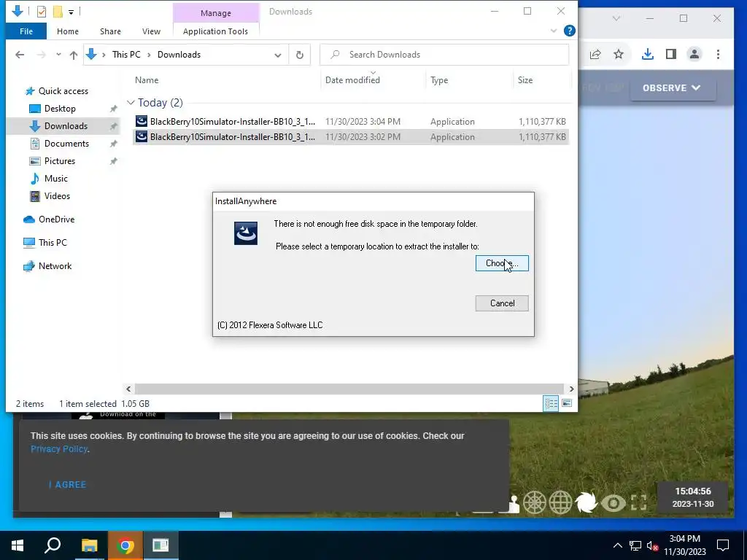Expand the address bar history dropdown

point(278,55)
